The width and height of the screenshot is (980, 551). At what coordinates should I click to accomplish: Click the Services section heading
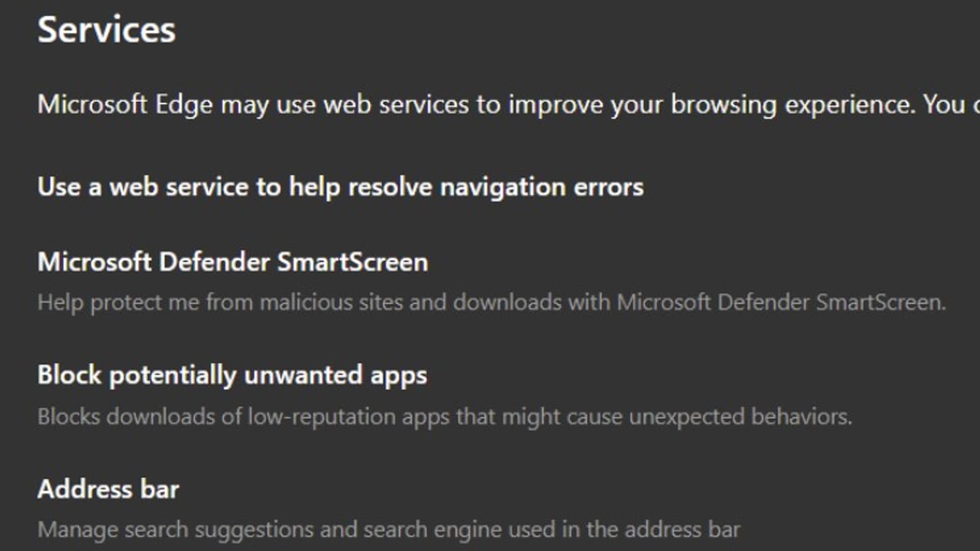pos(107,30)
